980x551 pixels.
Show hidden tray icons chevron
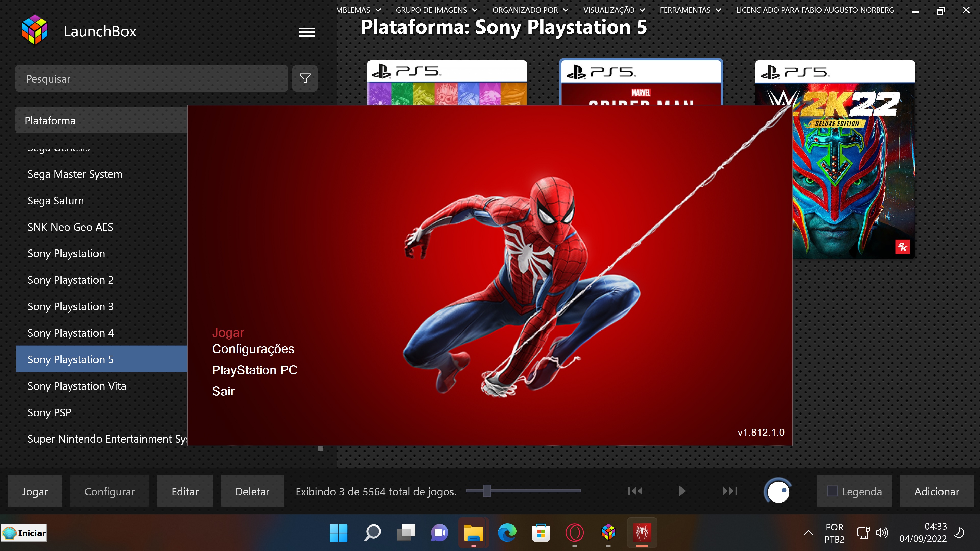808,533
